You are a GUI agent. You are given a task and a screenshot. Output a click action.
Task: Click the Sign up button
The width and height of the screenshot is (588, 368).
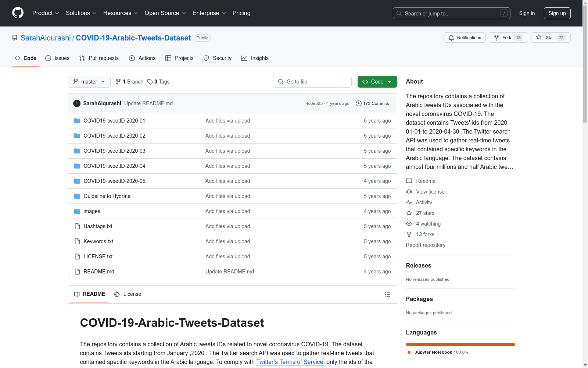coord(557,13)
